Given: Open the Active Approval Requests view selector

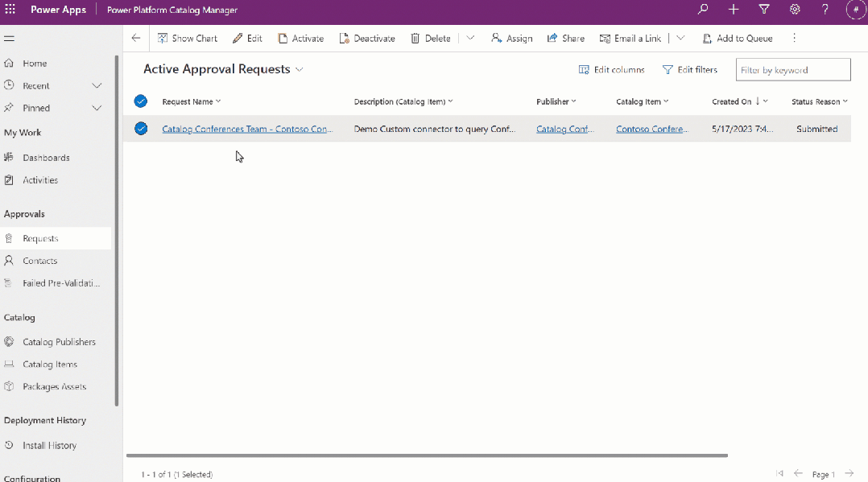Looking at the screenshot, I should click(224, 69).
